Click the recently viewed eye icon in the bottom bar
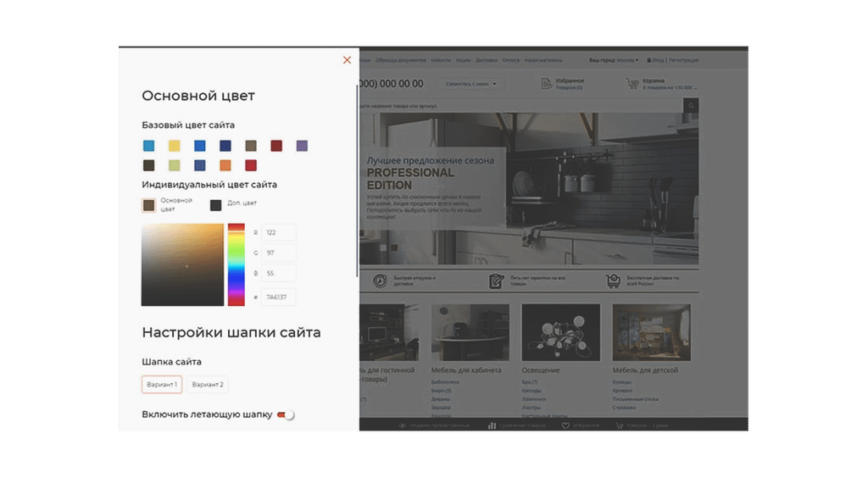The height and width of the screenshot is (478, 868). (403, 425)
